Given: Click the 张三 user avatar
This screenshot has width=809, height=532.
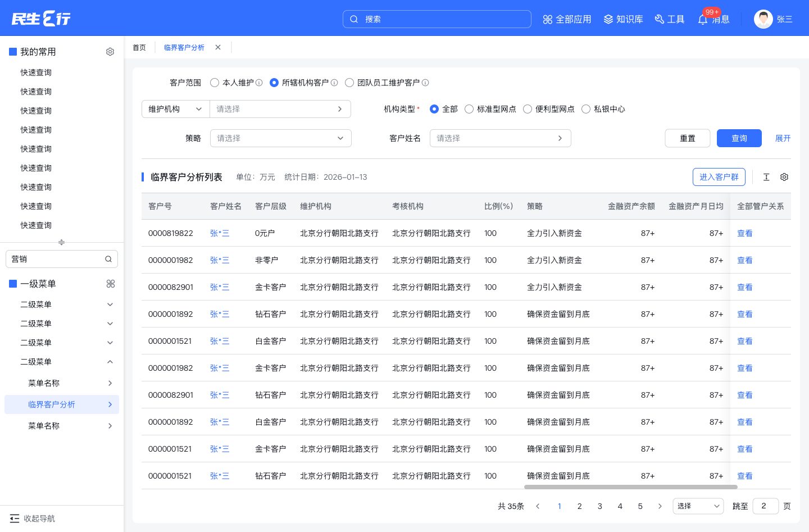Looking at the screenshot, I should coord(763,19).
